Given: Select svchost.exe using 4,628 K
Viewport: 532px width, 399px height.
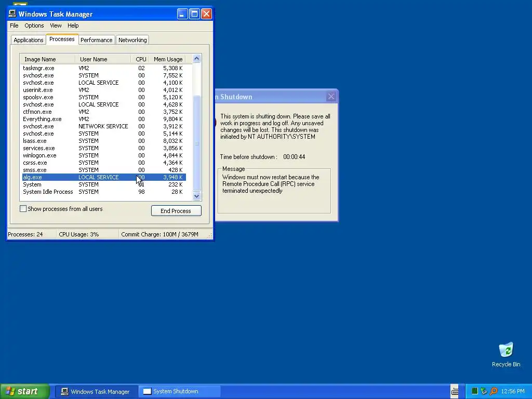Looking at the screenshot, I should coord(104,104).
